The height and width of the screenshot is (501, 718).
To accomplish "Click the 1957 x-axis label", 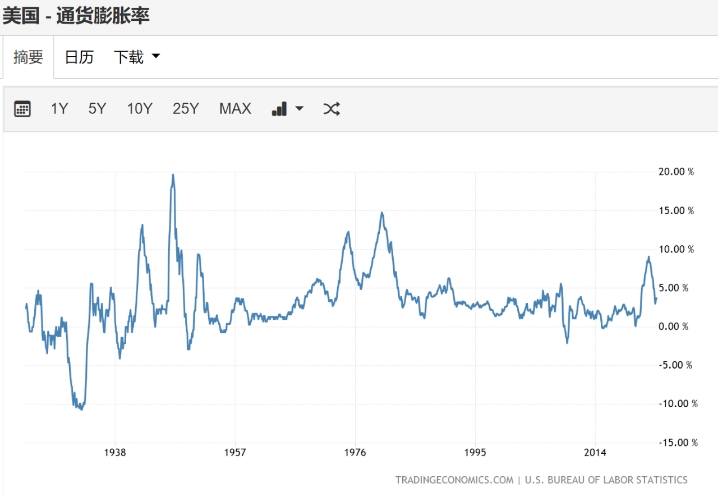I will (235, 452).
